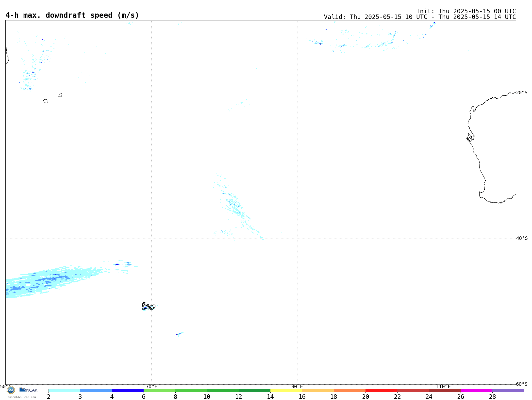
Task: Click the Kerguelen Islands outline on the map
Action: coord(149,306)
